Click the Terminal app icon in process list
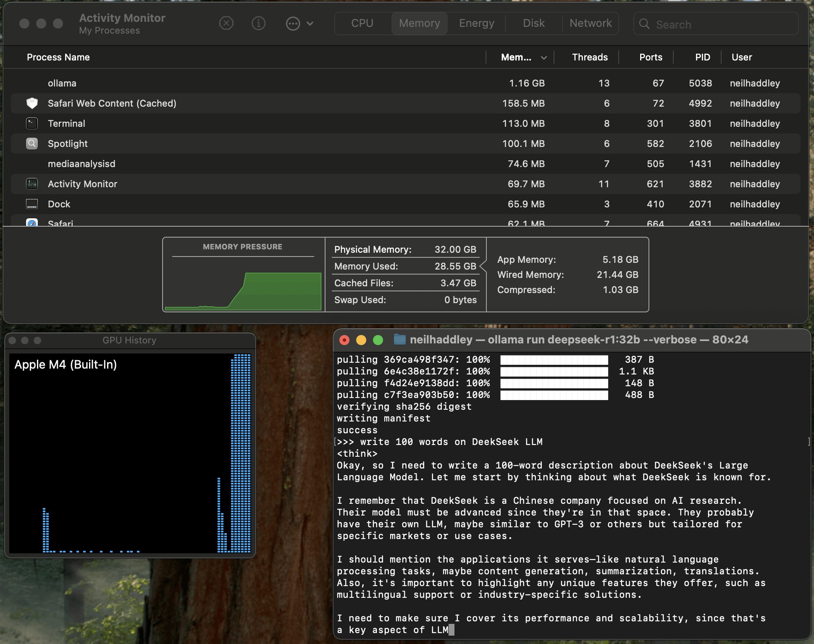This screenshot has width=814, height=644. [x=32, y=123]
